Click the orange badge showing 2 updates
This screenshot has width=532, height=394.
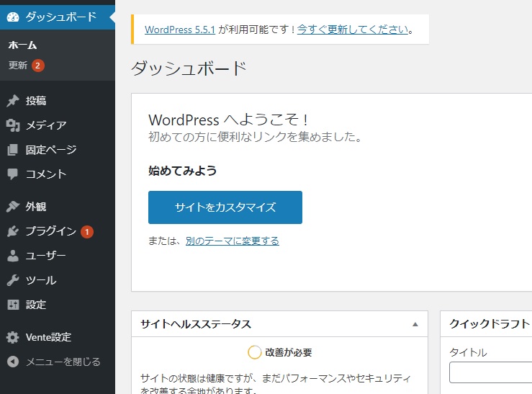click(38, 66)
